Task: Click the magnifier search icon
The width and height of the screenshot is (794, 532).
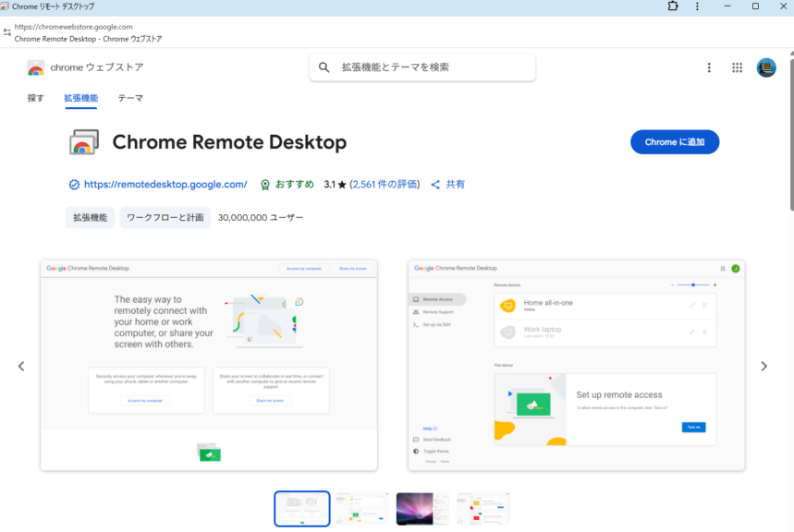Action: (x=324, y=67)
